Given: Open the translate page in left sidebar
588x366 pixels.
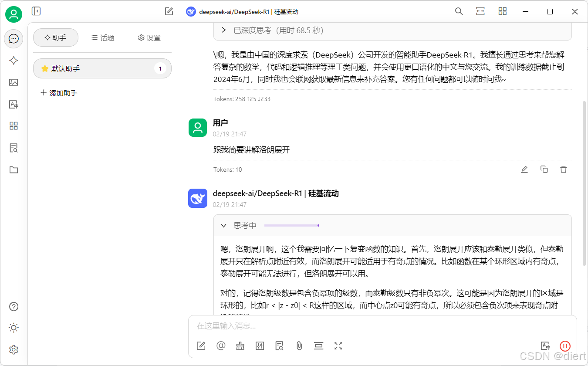Looking at the screenshot, I should tap(14, 104).
